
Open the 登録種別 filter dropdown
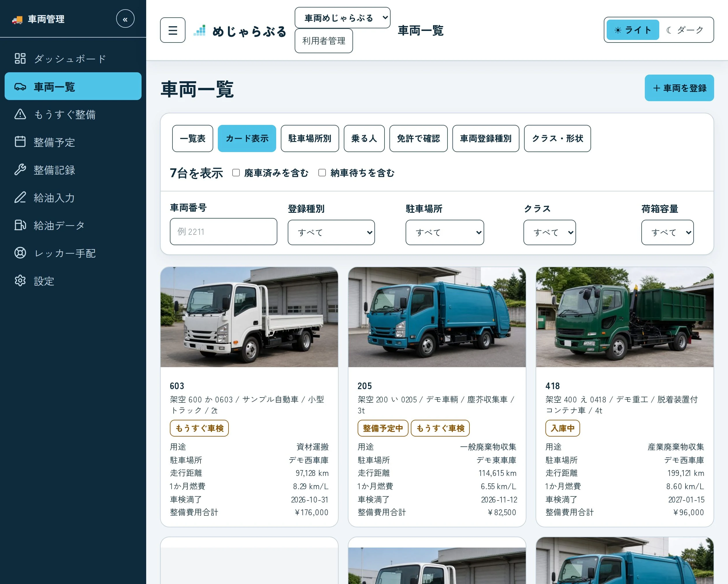pyautogui.click(x=331, y=232)
